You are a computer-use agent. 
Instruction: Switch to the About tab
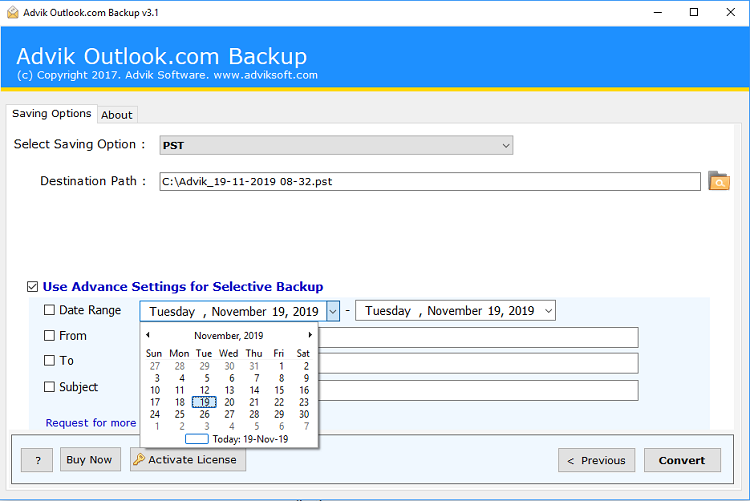click(x=117, y=115)
